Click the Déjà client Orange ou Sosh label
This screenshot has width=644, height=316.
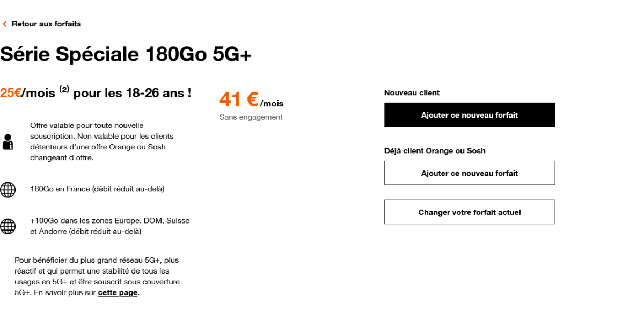(x=434, y=151)
